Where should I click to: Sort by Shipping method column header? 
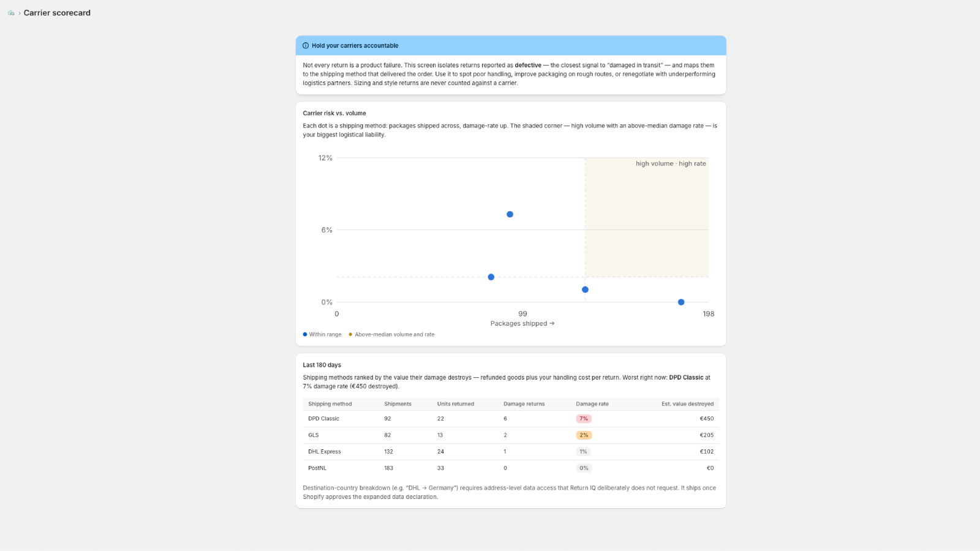pos(330,404)
